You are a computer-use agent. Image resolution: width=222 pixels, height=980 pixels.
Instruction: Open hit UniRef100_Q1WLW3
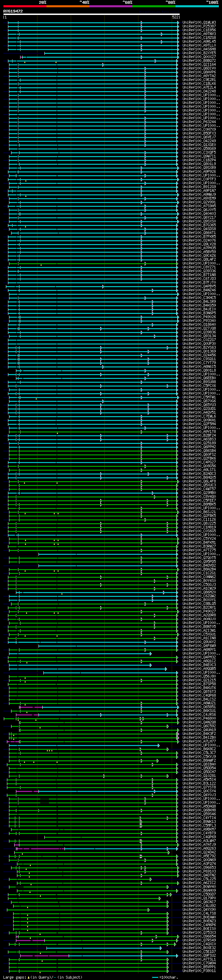tap(199, 23)
